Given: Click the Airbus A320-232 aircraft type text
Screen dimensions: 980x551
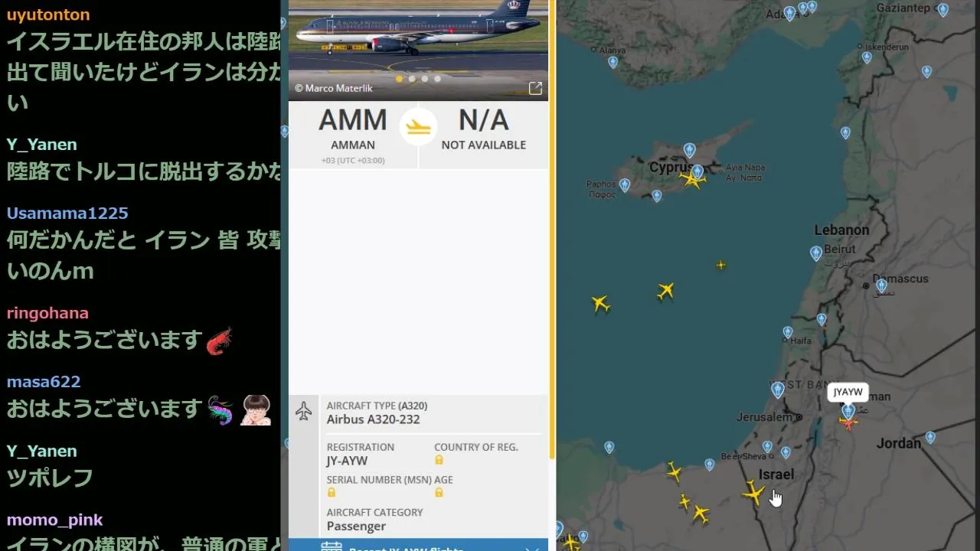Looking at the screenshot, I should (x=374, y=419).
